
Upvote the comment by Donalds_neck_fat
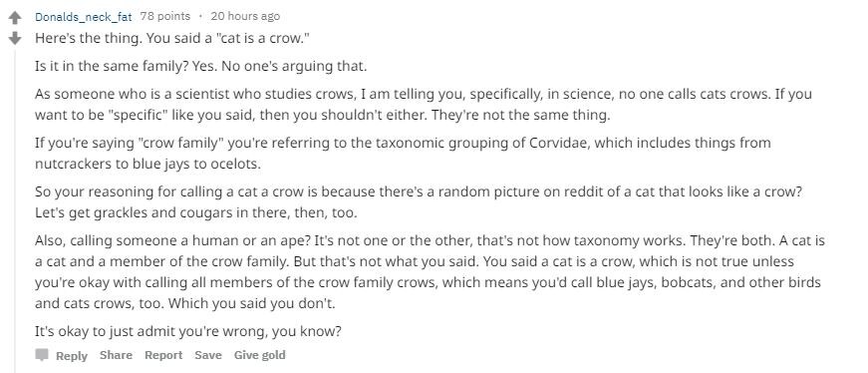click(x=15, y=18)
